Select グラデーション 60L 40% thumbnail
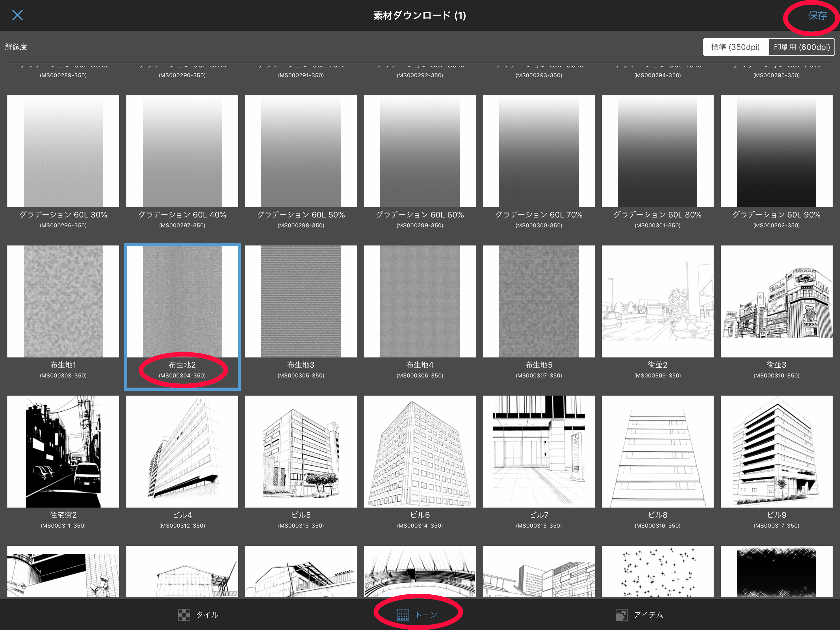The width and height of the screenshot is (840, 630). click(182, 151)
